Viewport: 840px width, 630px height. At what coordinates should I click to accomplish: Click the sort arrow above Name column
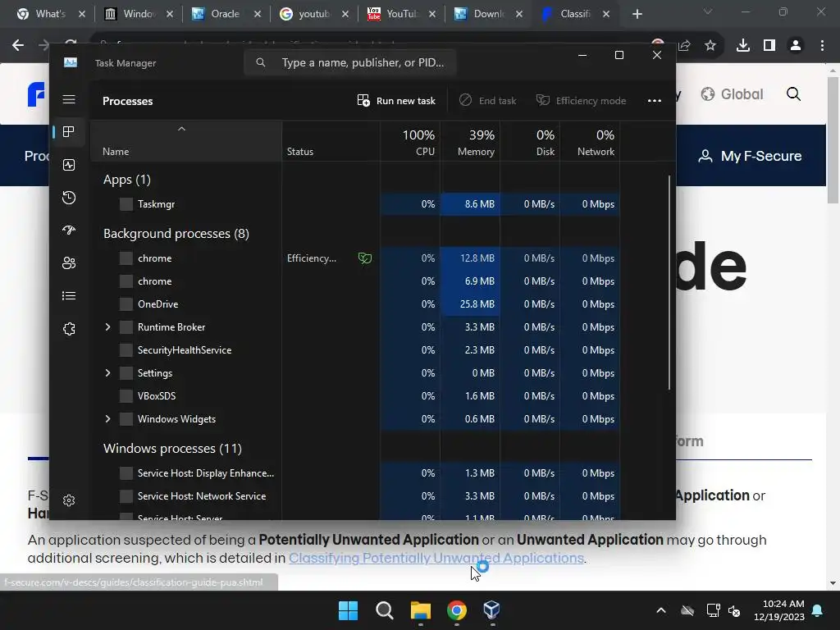pos(181,129)
